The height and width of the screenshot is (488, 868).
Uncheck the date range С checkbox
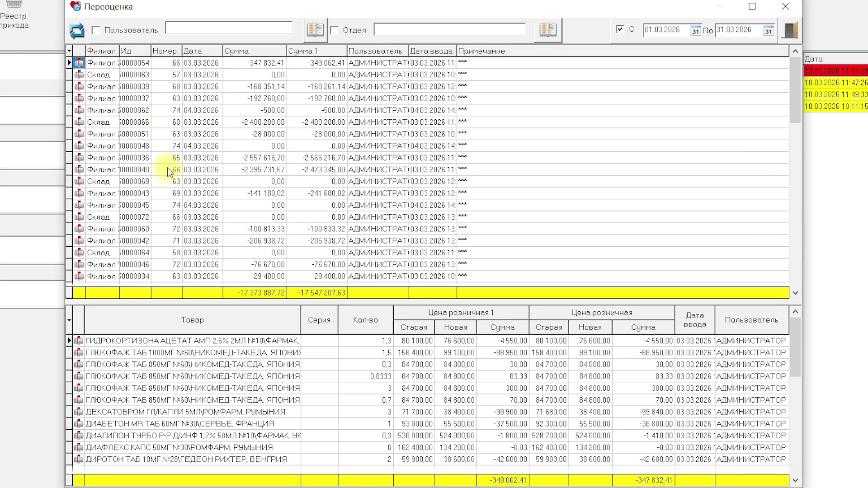tap(620, 29)
